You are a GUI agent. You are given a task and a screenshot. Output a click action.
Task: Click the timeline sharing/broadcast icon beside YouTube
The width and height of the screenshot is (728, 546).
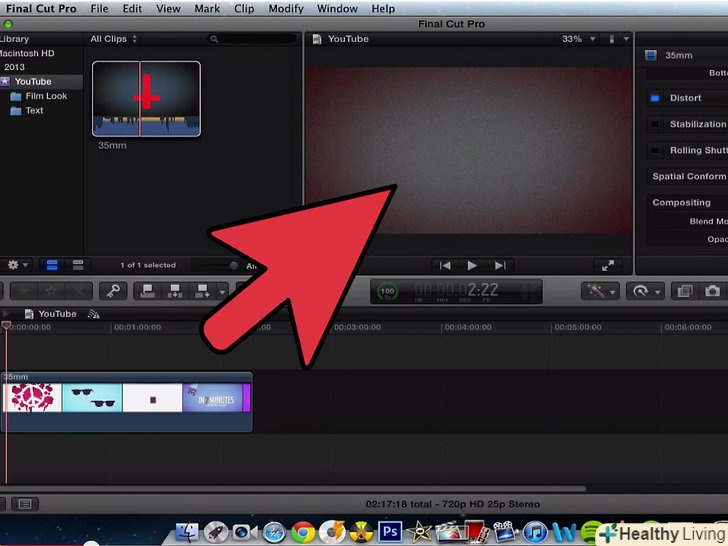pyautogui.click(x=94, y=314)
